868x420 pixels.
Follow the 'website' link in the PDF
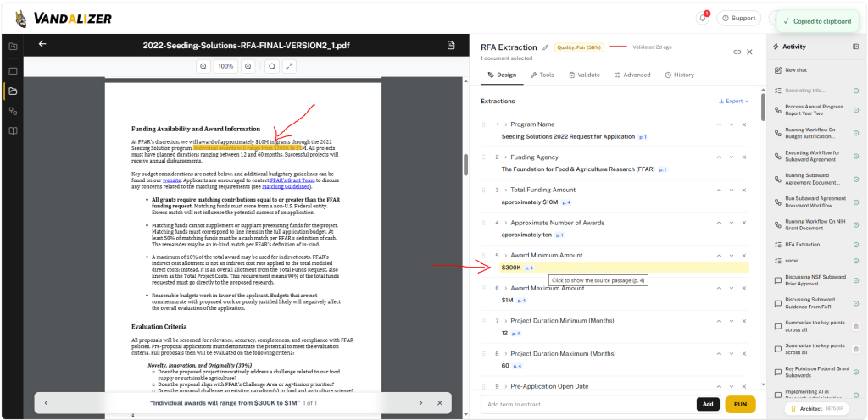171,180
